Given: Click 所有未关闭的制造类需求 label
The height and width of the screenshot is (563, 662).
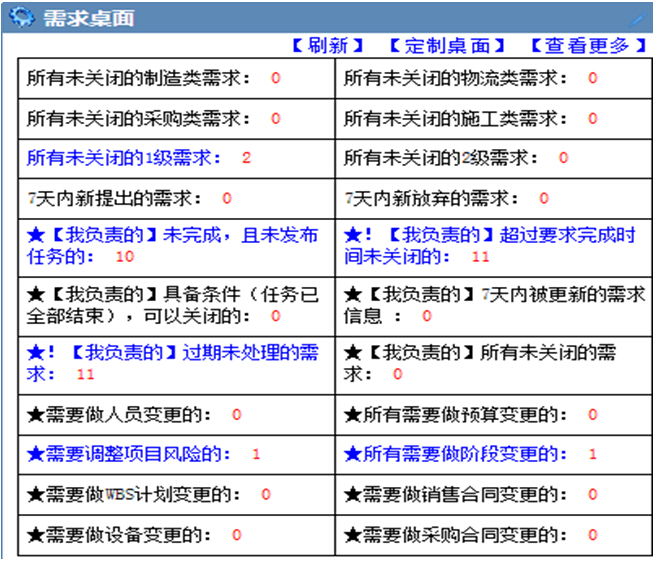Looking at the screenshot, I should pos(138,78).
